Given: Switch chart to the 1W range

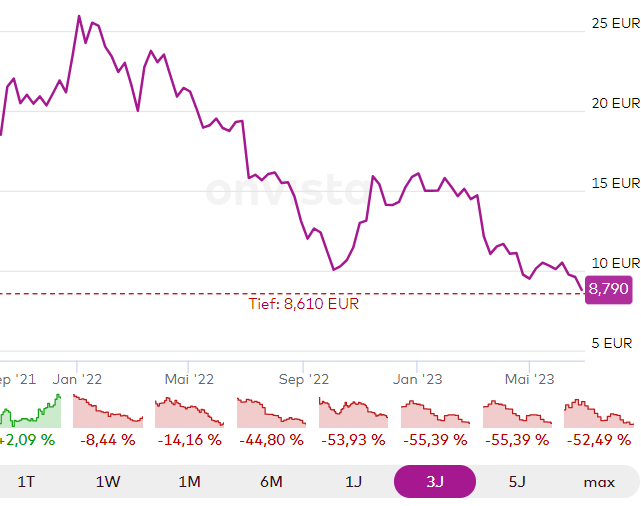Looking at the screenshot, I should point(108,481).
